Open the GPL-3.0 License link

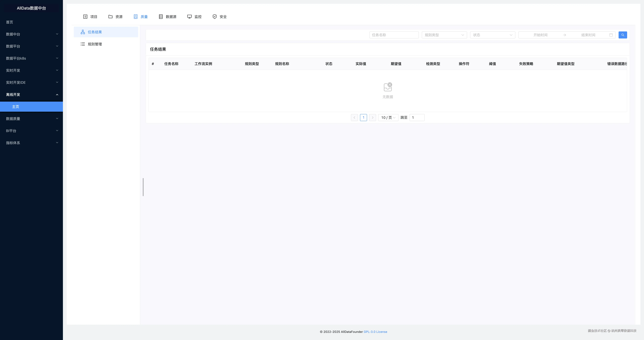pyautogui.click(x=375, y=332)
